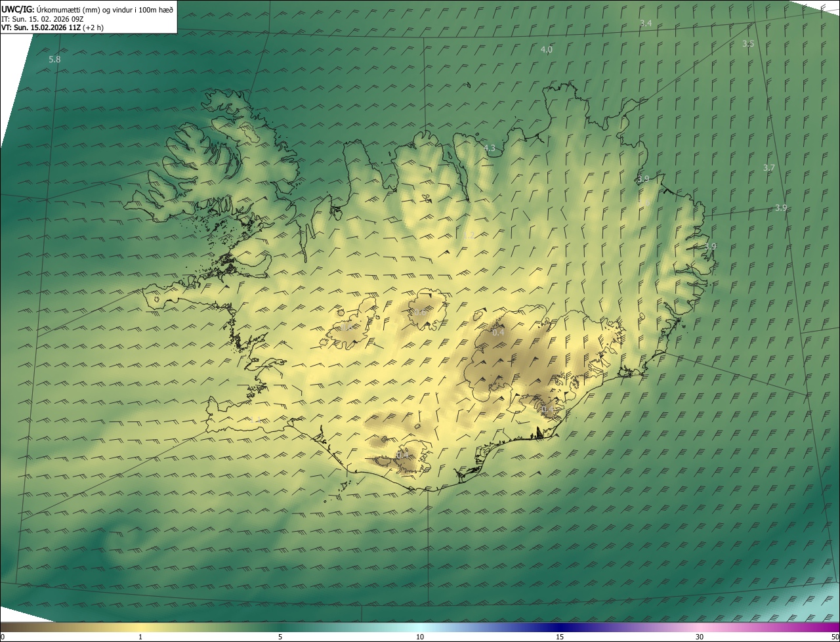Click the 10 tick on the color scale
The image size is (840, 642).
point(420,637)
